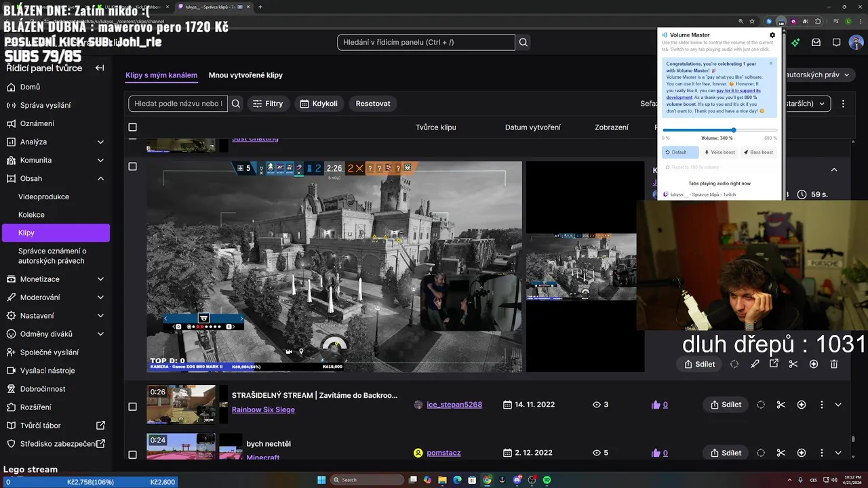The width and height of the screenshot is (868, 488).
Task: Open ice_stepan5268 creator profile link
Action: click(x=454, y=405)
